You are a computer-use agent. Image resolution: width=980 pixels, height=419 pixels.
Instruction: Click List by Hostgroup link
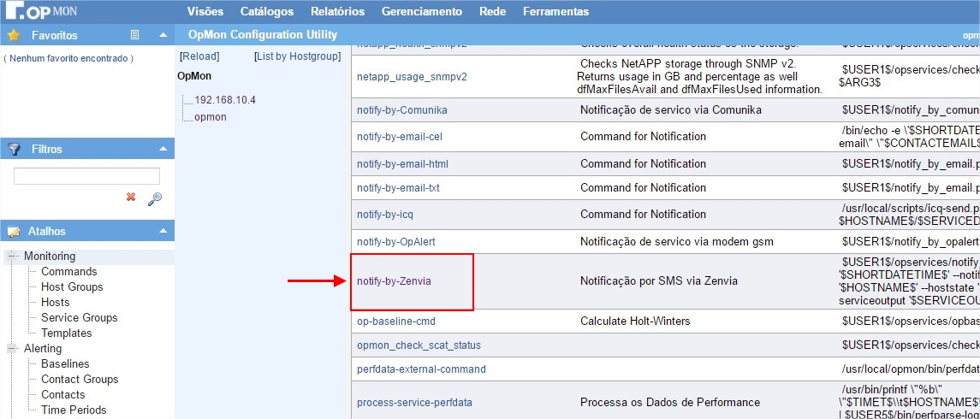tap(297, 56)
